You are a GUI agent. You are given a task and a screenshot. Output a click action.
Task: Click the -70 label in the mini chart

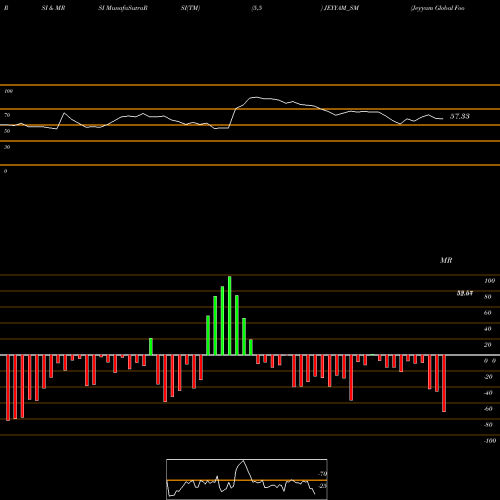322,474
